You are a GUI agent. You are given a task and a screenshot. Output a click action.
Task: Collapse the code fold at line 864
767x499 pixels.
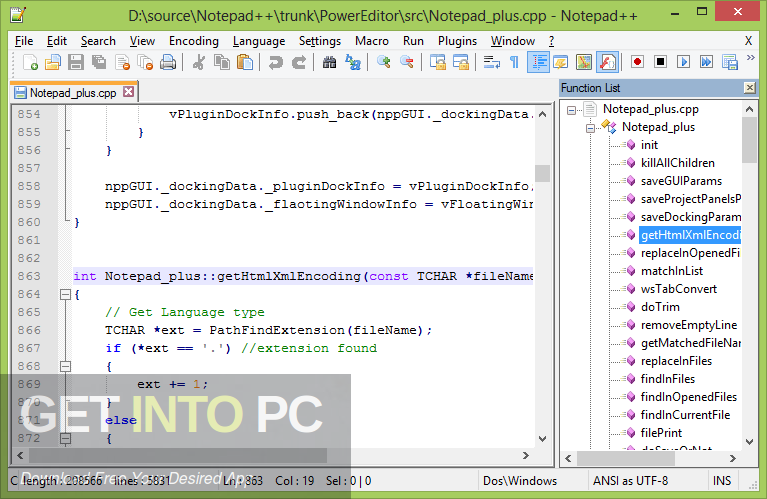tap(65, 295)
